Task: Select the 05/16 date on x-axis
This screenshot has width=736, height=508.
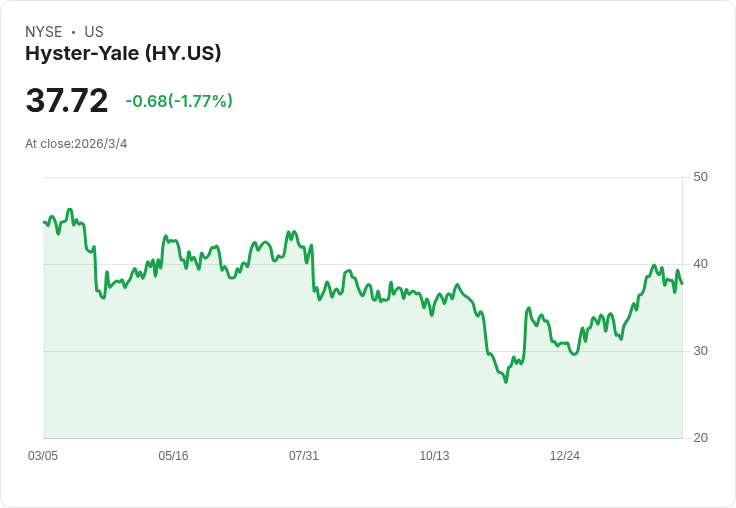Action: pos(173,456)
